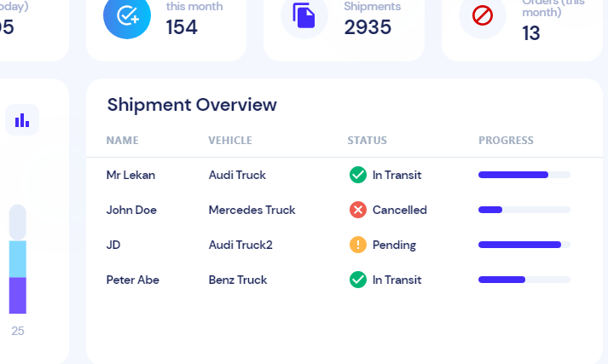The width and height of the screenshot is (608, 364).
Task: Click the NAME column header
Action: (x=122, y=141)
